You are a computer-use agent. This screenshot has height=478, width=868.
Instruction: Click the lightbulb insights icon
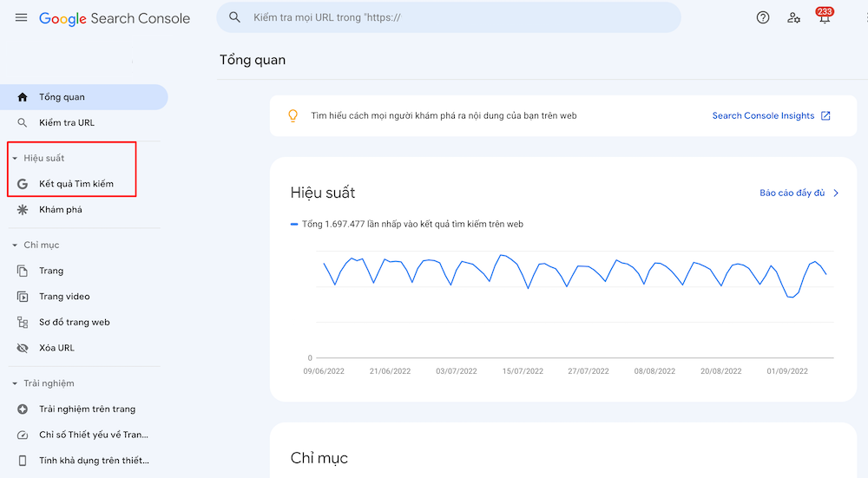293,115
